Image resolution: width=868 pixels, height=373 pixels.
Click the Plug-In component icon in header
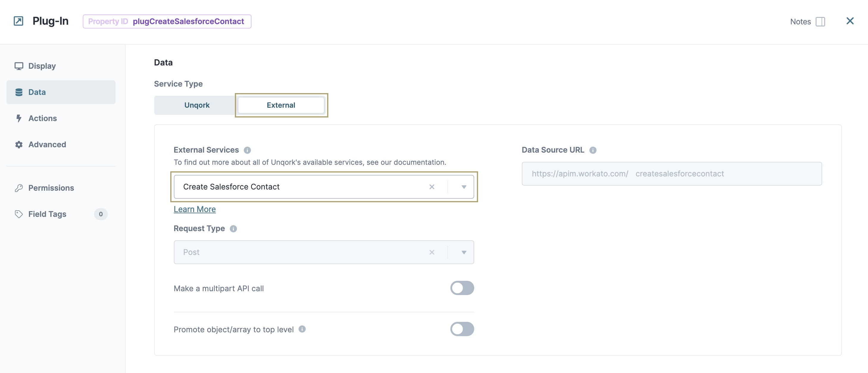point(18,21)
